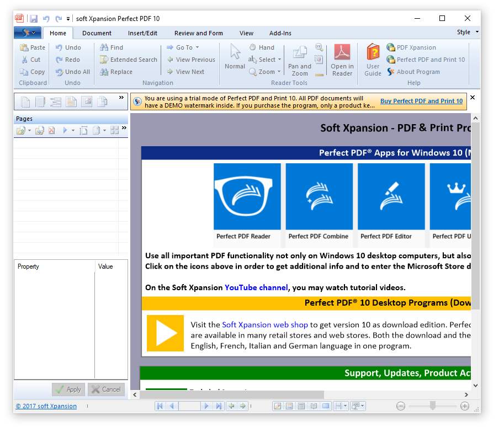
Task: Open the User Guide
Action: (373, 60)
